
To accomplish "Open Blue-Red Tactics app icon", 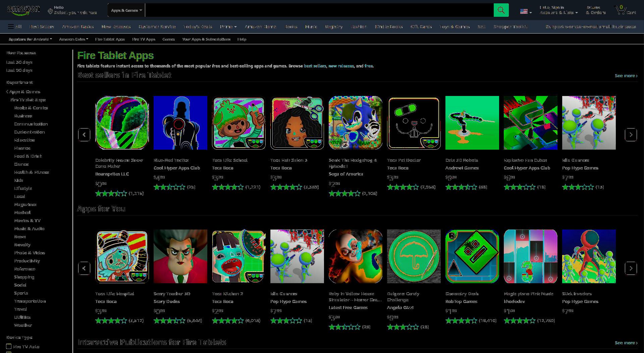I will point(180,123).
